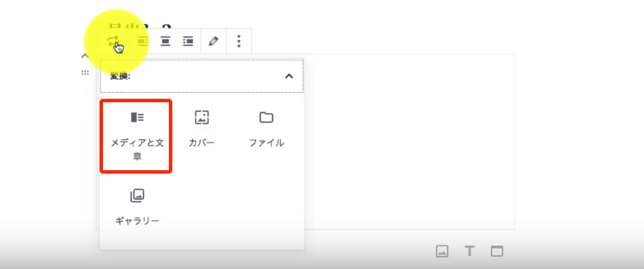Select the align center toolbar icon
The height and width of the screenshot is (269, 644).
point(165,41)
